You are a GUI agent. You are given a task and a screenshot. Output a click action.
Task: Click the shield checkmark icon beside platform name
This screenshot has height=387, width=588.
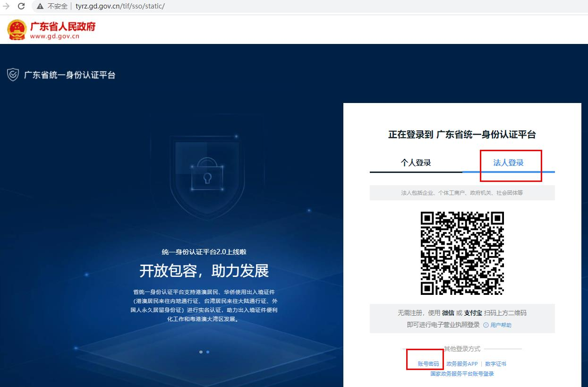pyautogui.click(x=13, y=75)
